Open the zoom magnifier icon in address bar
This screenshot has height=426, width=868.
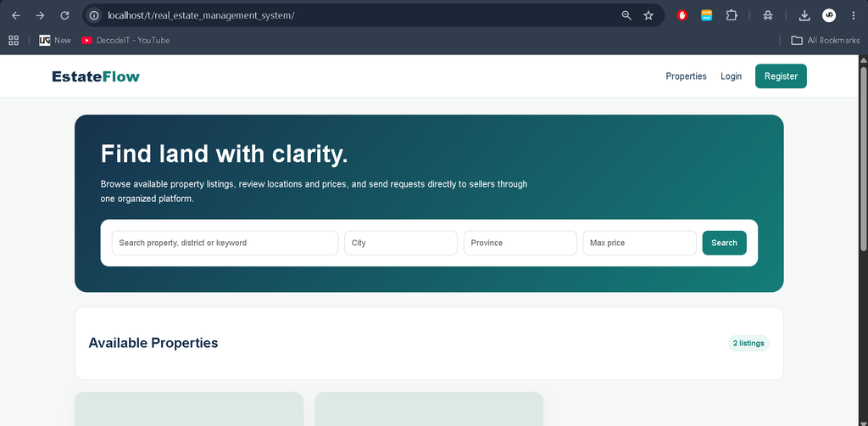(x=626, y=15)
